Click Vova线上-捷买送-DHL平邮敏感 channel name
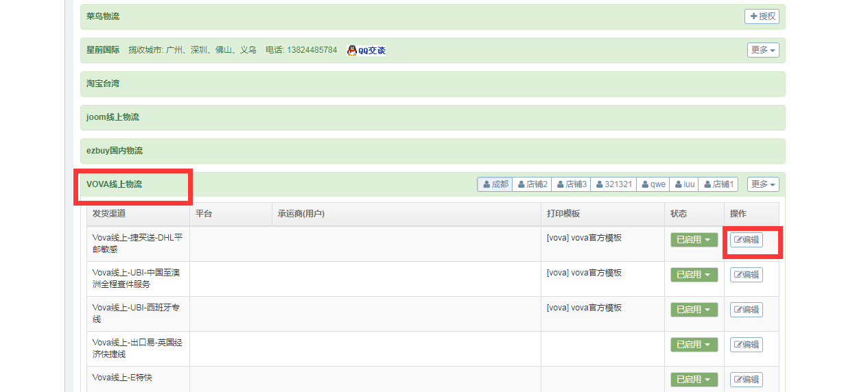This screenshot has width=868, height=392. pyautogui.click(x=138, y=243)
